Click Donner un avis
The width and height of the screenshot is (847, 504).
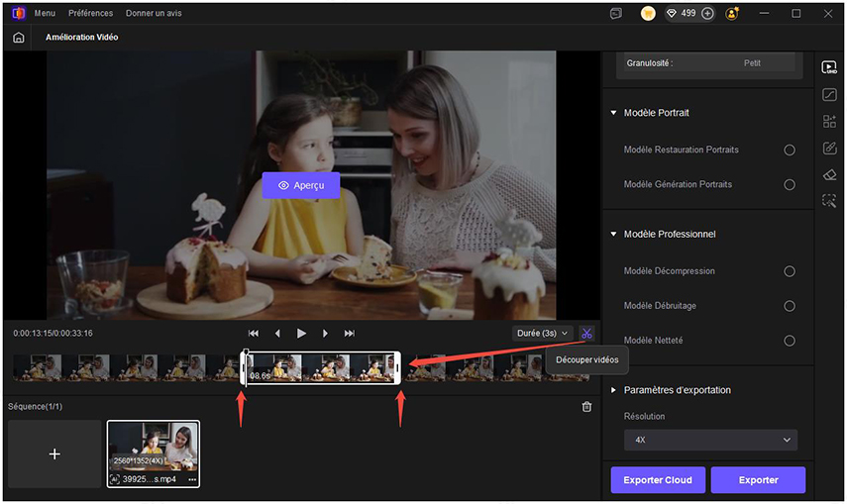154,13
